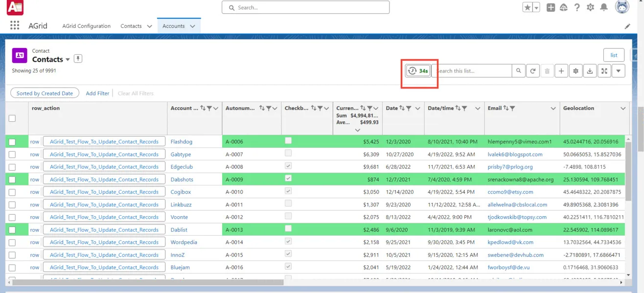Open Salesforce Setup gear in header
The width and height of the screenshot is (644, 293).
pos(591,7)
